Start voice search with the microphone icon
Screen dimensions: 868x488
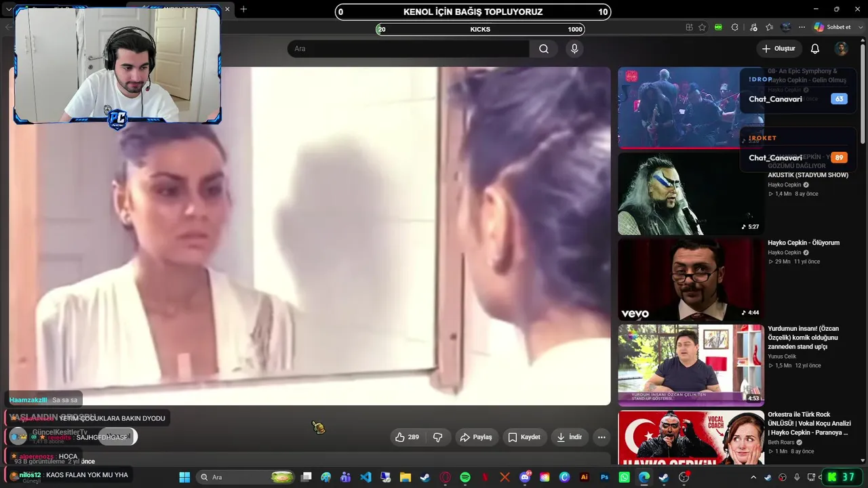coord(574,49)
